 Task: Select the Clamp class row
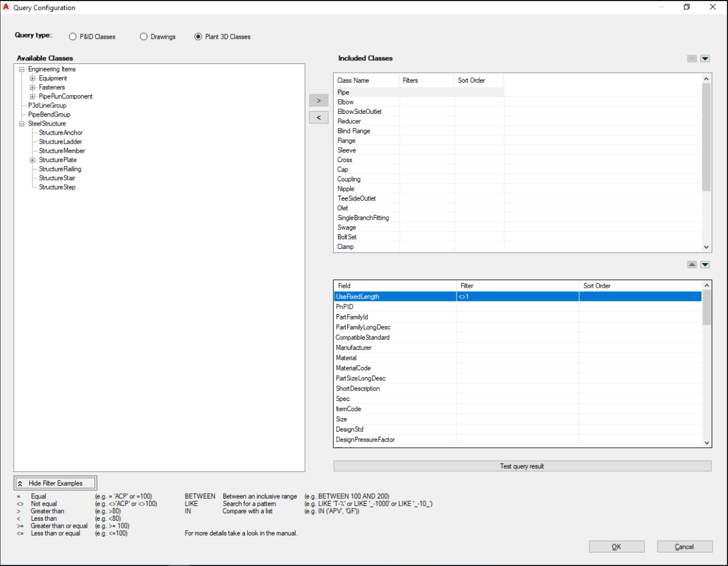coord(517,247)
